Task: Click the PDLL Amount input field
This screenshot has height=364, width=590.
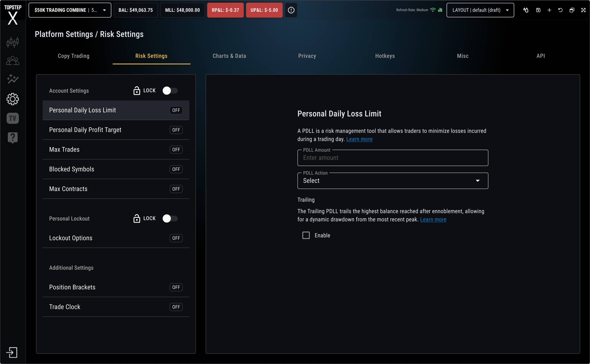Action: (392, 158)
